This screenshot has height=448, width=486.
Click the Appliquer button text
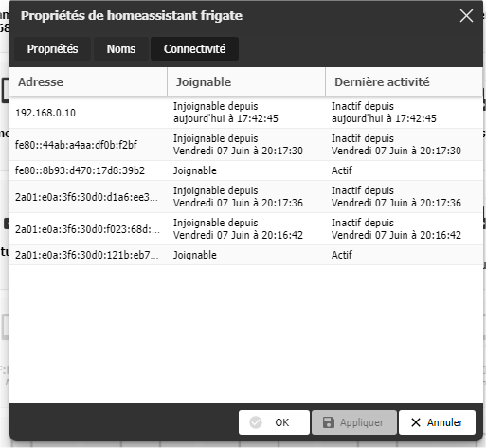pyautogui.click(x=362, y=422)
